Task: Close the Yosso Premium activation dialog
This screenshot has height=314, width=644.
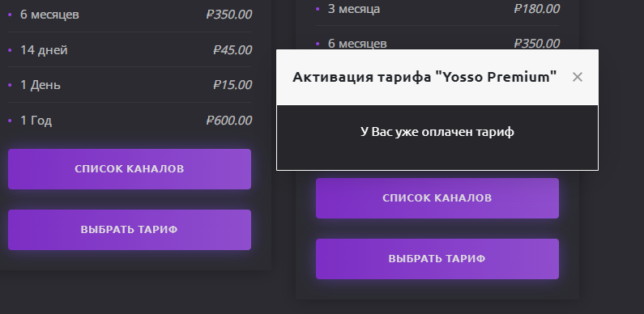Action: click(577, 77)
